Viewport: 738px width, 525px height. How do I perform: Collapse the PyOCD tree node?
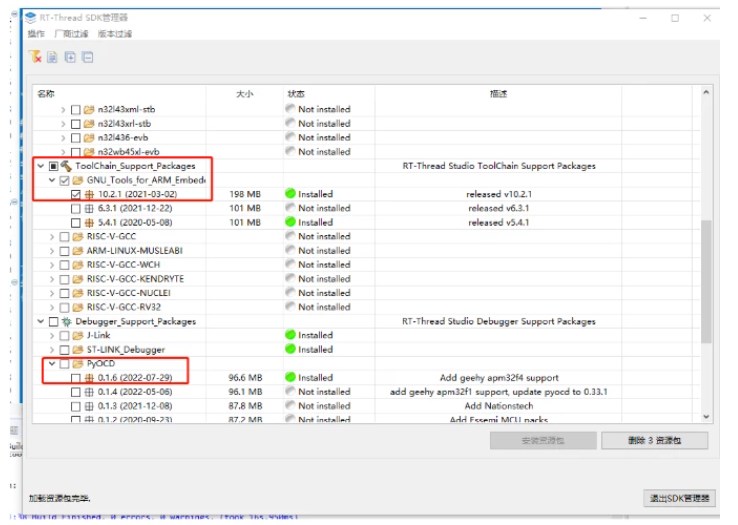click(x=52, y=363)
